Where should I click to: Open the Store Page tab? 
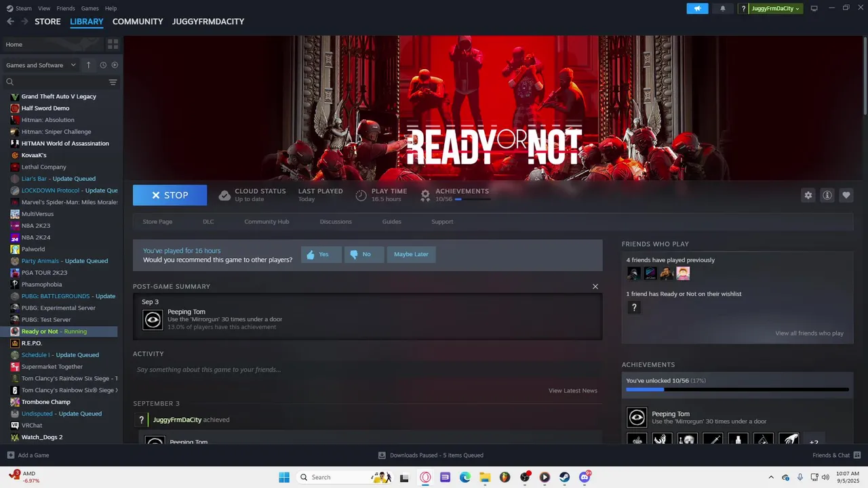click(x=157, y=222)
